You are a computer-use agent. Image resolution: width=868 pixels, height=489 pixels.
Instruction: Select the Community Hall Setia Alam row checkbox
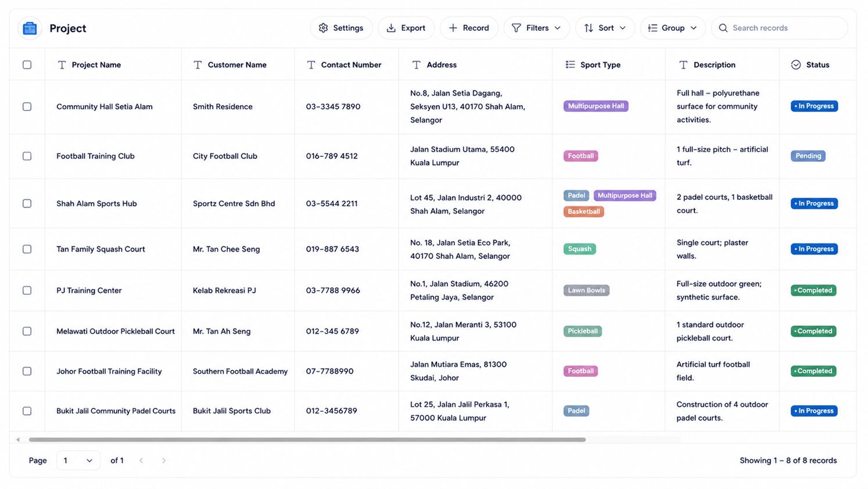27,106
